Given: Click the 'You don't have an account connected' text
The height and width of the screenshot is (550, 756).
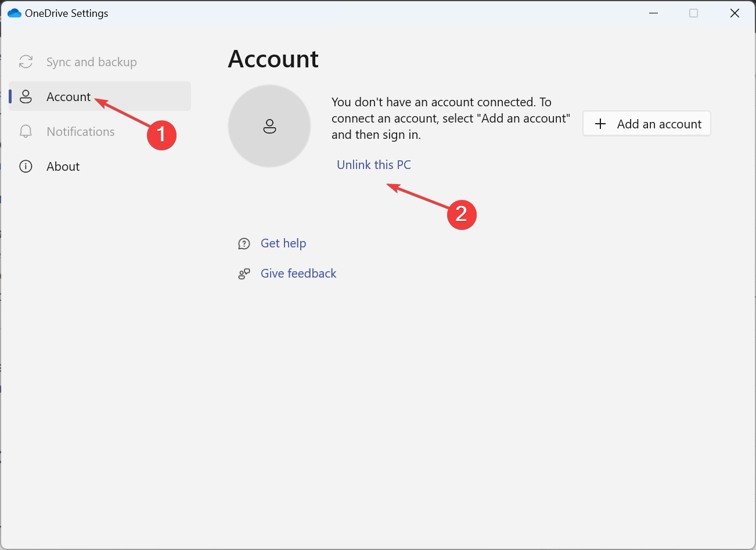Looking at the screenshot, I should tap(451, 118).
